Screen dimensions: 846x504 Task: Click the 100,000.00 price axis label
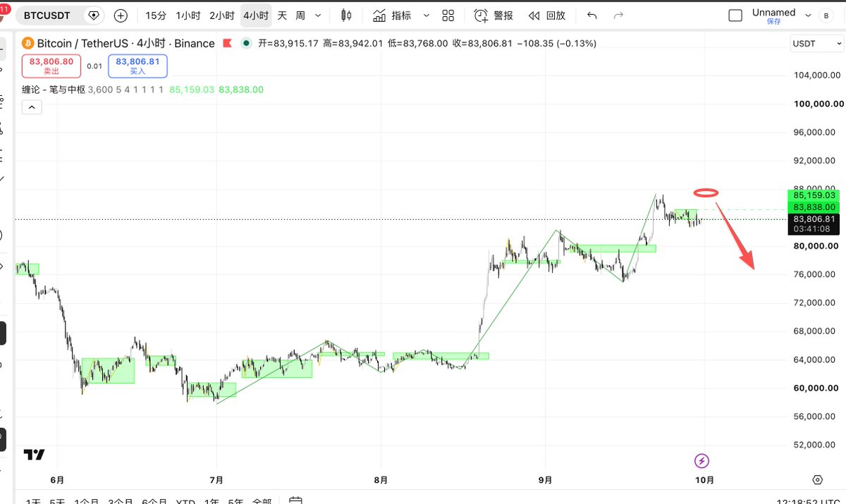[x=818, y=104]
